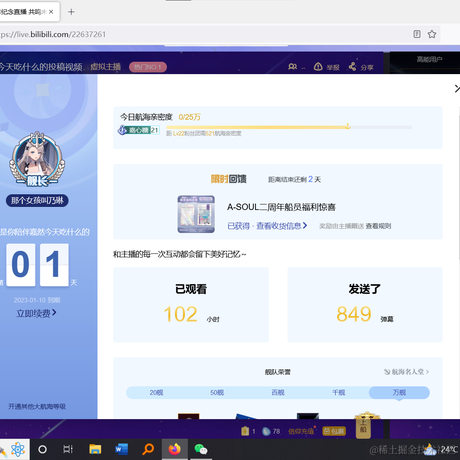Close the 大航海 captain panel
Image resolution: width=460 pixels, height=460 pixels.
[x=457, y=88]
